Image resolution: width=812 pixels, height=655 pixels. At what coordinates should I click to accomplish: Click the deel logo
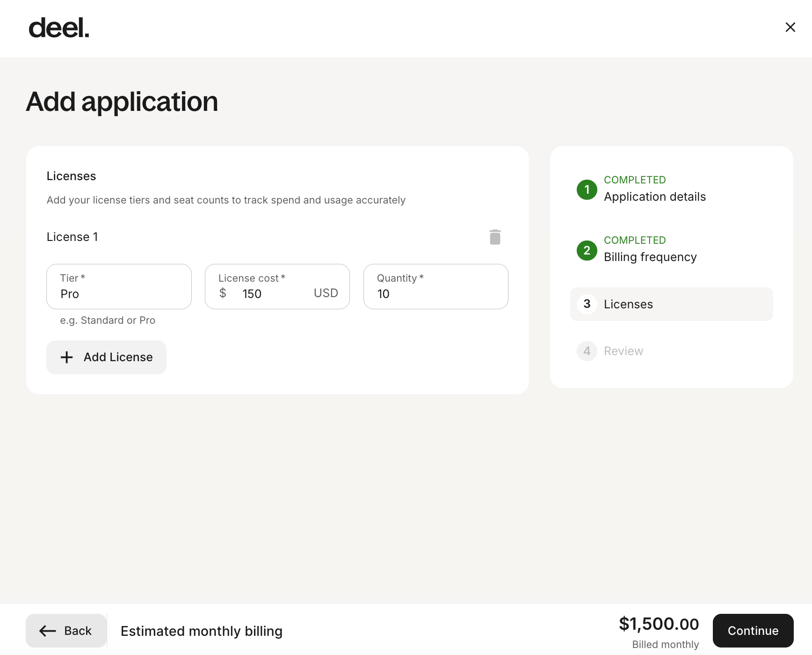(x=59, y=28)
